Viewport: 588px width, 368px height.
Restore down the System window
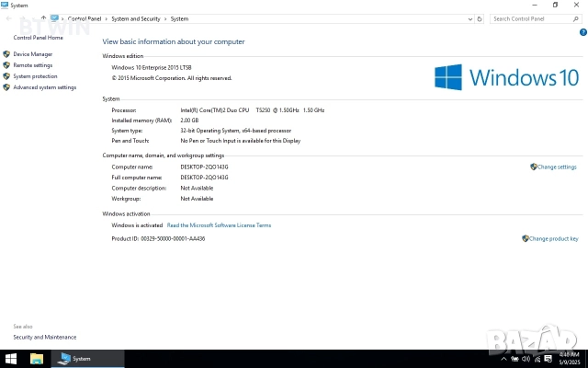tap(555, 5)
